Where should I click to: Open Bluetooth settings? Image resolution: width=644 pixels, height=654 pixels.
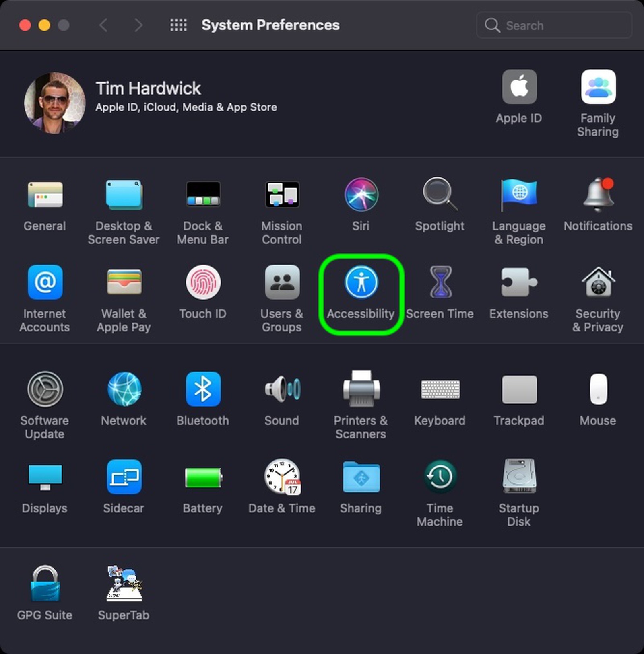(x=203, y=389)
